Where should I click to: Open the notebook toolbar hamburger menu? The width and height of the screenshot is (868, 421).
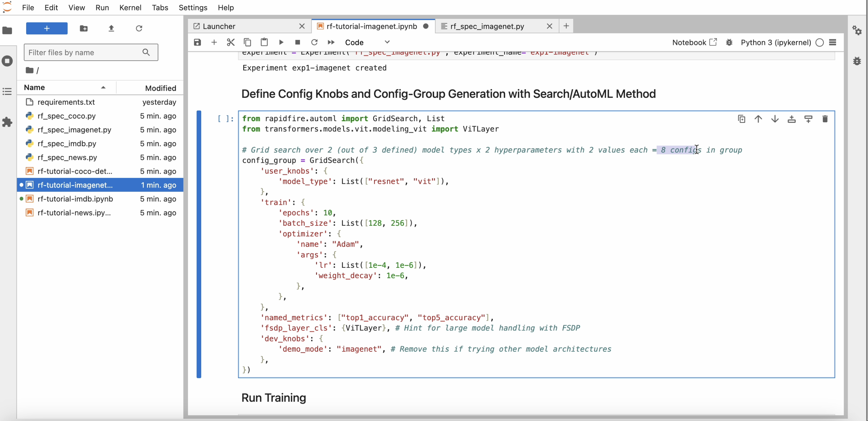pos(833,42)
